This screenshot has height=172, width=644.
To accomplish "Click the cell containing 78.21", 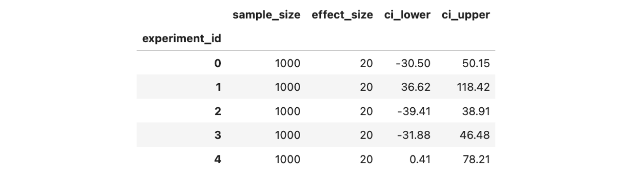I will pos(476,159).
